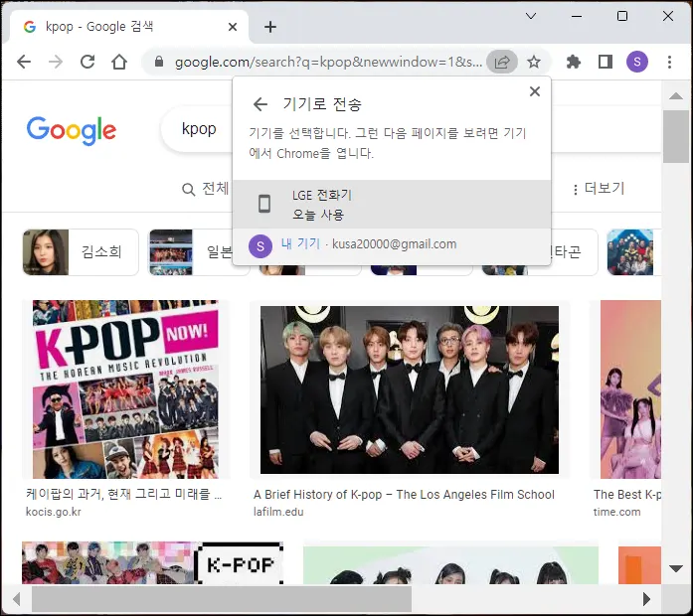The width and height of the screenshot is (693, 616).
Task: Click the Google logo
Action: pyautogui.click(x=72, y=130)
